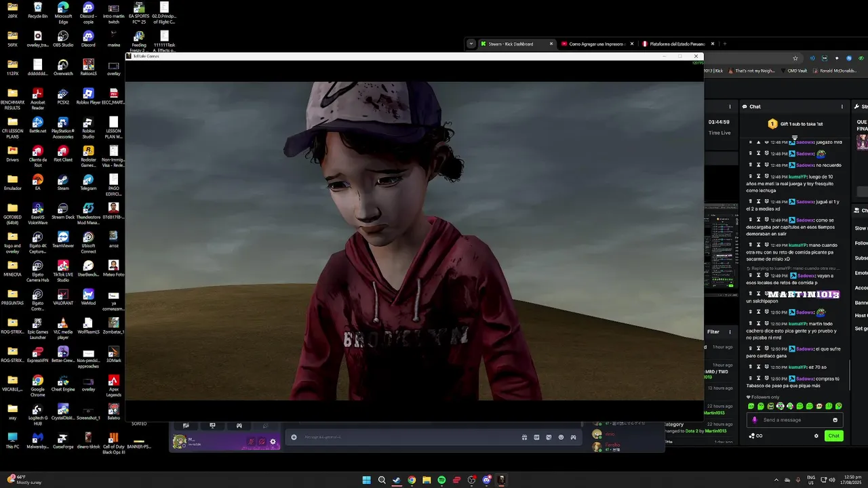
Task: Open the Windows Start menu
Action: [367, 480]
